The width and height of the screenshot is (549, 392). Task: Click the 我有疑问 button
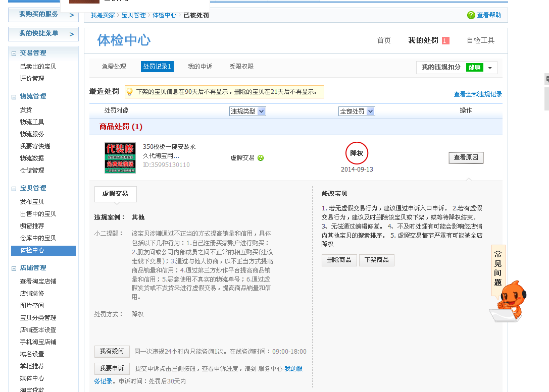click(x=112, y=351)
